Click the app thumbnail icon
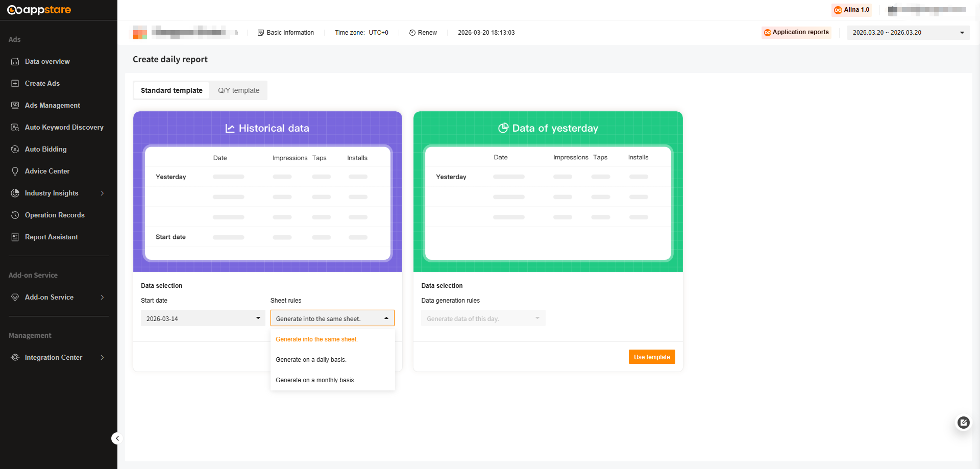This screenshot has width=980, height=469. 140,33
